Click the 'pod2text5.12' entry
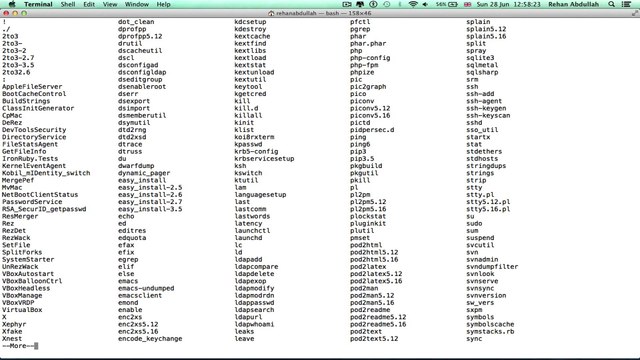640x360 pixels. (x=374, y=339)
